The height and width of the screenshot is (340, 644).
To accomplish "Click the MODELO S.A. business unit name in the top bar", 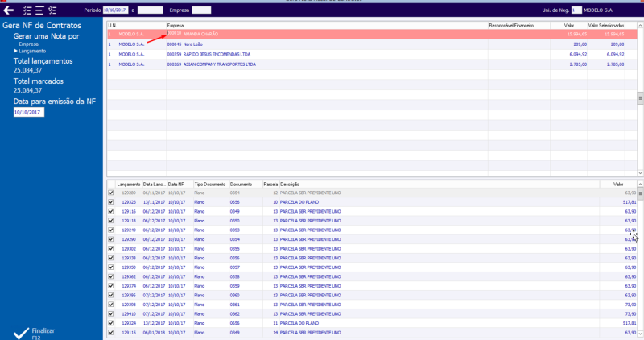I will coord(598,10).
